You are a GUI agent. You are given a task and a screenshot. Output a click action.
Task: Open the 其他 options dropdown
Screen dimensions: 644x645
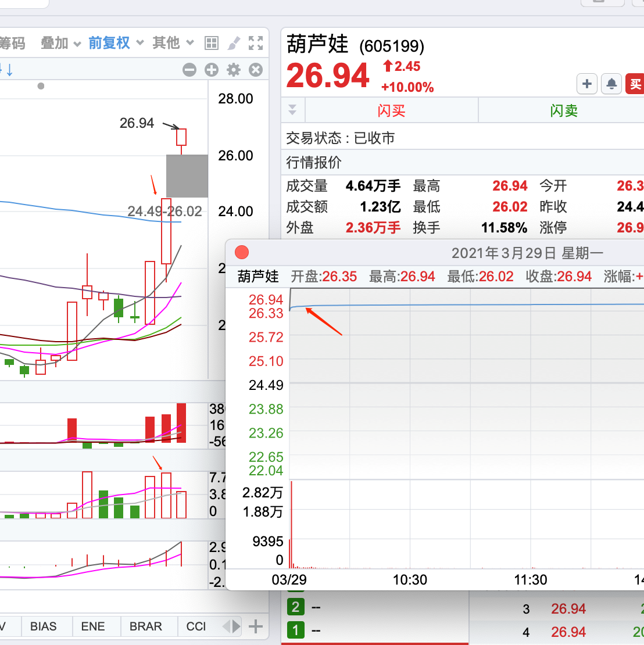[x=173, y=42]
